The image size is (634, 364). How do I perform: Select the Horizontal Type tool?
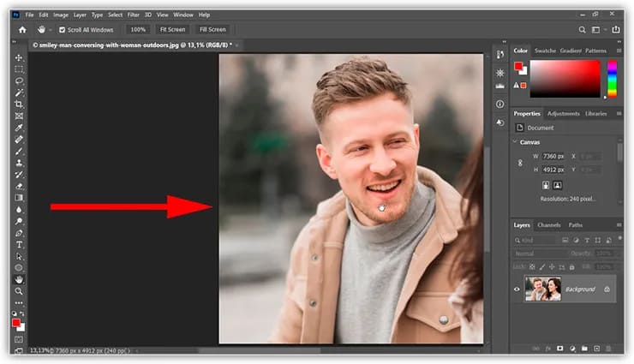tap(19, 245)
